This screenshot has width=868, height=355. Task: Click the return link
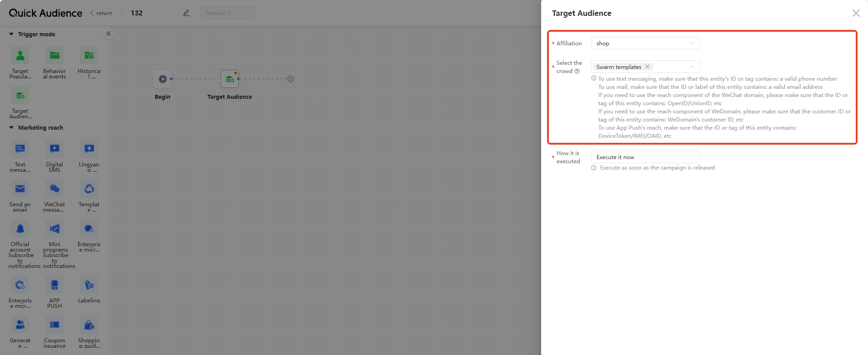tap(101, 13)
